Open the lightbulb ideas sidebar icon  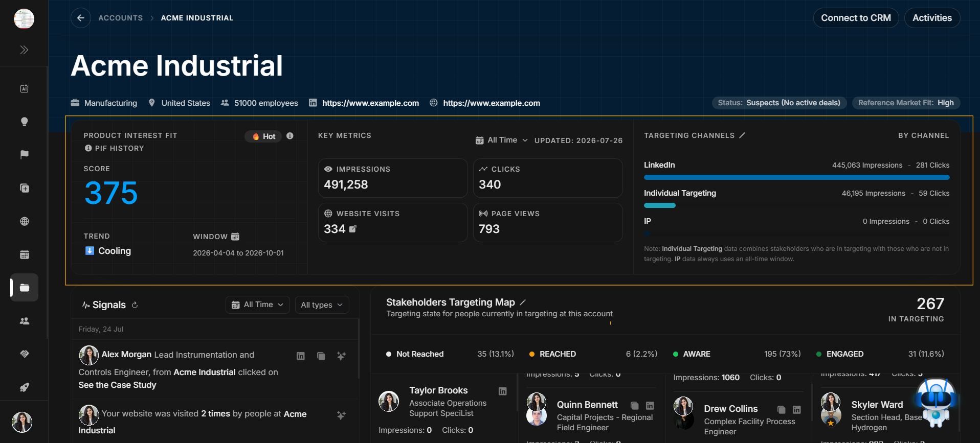click(24, 122)
